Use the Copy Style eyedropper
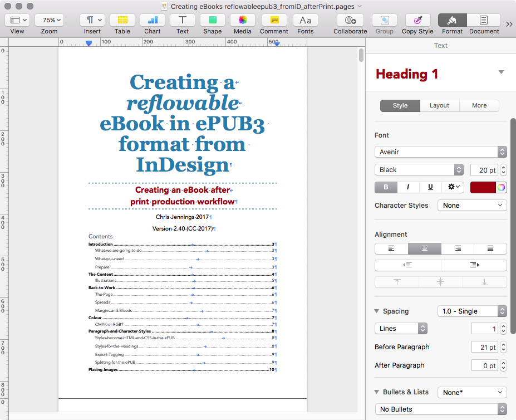The image size is (516, 420). (x=417, y=20)
